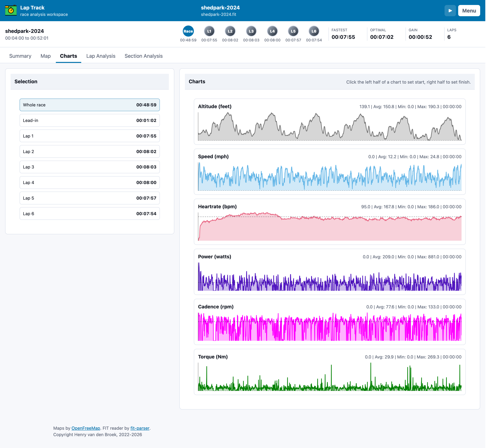Click the play button in the header

coord(450,11)
